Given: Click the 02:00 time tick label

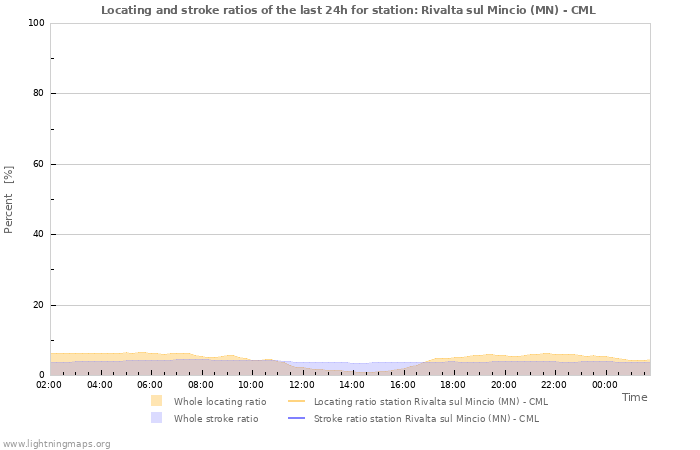Looking at the screenshot, I should click(x=50, y=384).
